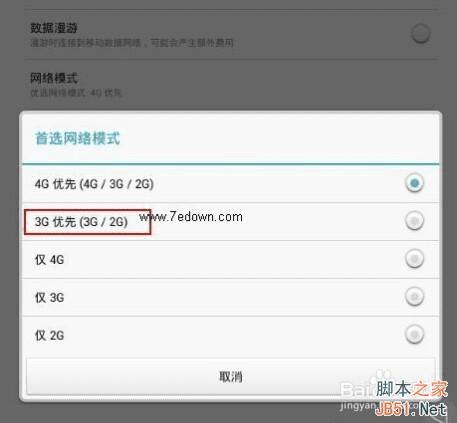Click the Baidu jingyan watermark logo

[x=358, y=395]
